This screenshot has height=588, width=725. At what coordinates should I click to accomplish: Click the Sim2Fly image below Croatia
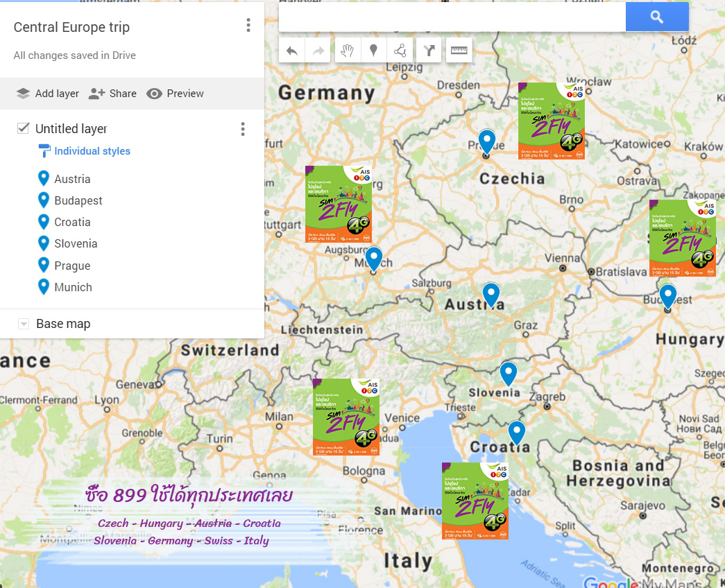(475, 501)
